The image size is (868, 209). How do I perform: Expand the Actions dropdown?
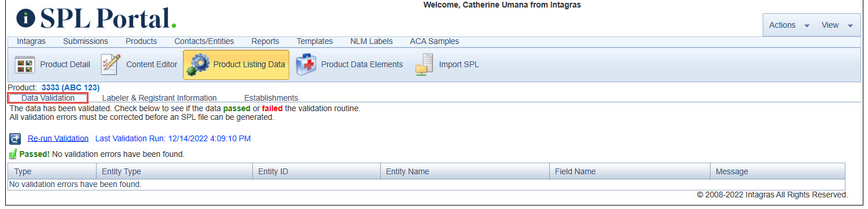(789, 25)
